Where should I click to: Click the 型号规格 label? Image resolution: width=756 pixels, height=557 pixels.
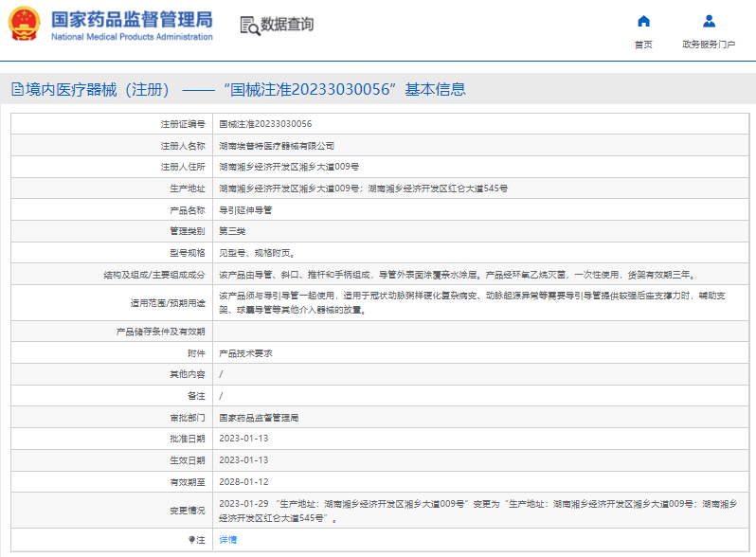pos(187,253)
